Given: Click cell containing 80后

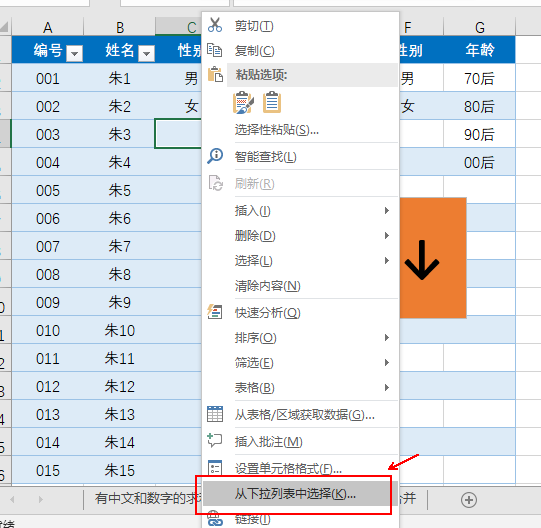Looking at the screenshot, I should click(480, 106).
